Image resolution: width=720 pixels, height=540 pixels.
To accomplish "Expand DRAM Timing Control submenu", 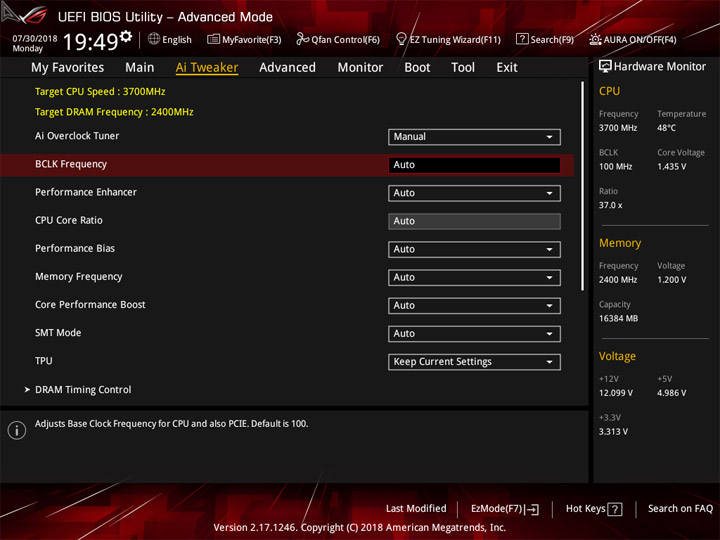I will [x=78, y=389].
